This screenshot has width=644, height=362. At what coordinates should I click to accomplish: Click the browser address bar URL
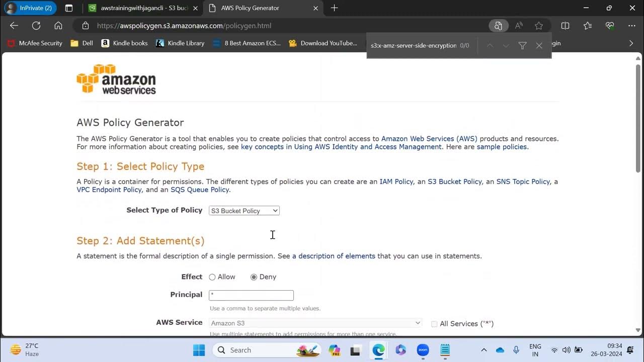pyautogui.click(x=184, y=26)
